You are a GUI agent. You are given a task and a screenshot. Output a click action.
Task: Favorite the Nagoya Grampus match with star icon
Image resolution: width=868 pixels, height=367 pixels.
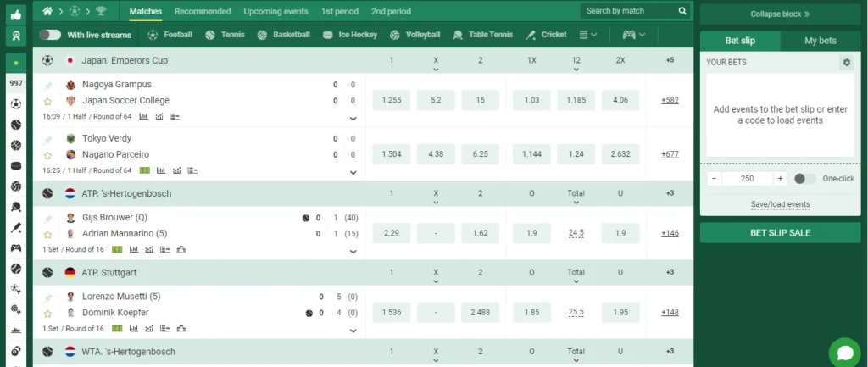point(47,101)
